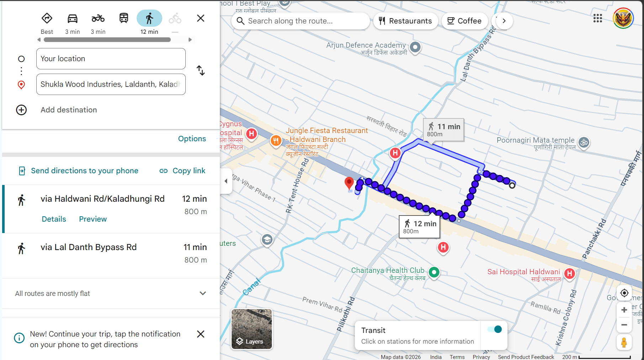Open the Google account profile avatar
The width and height of the screenshot is (644, 360).
(623, 18)
